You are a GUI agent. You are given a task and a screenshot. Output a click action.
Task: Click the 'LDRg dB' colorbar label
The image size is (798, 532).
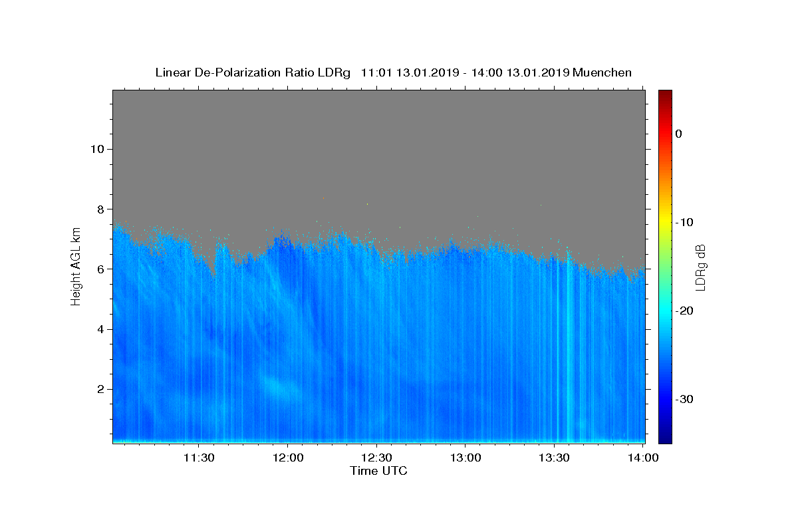click(700, 267)
